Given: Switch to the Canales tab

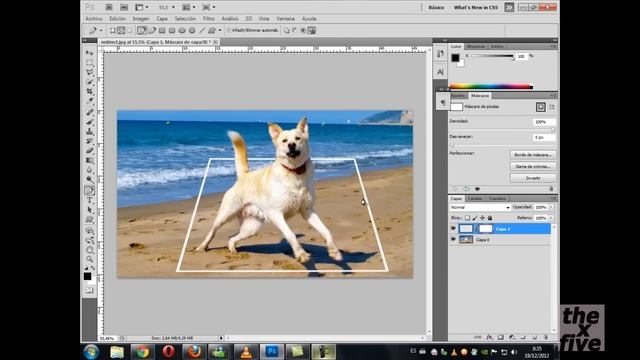Looking at the screenshot, I should click(475, 198).
